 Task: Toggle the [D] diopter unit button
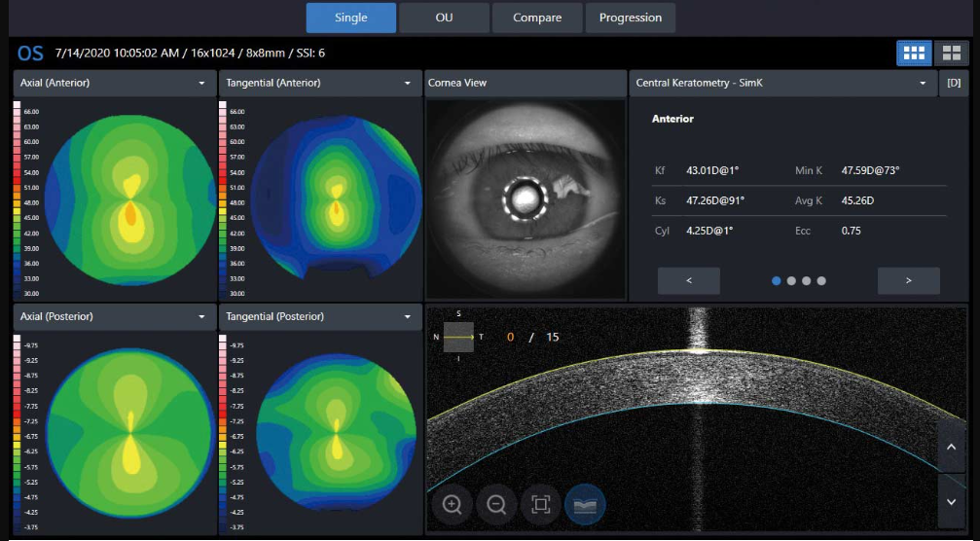[x=954, y=83]
